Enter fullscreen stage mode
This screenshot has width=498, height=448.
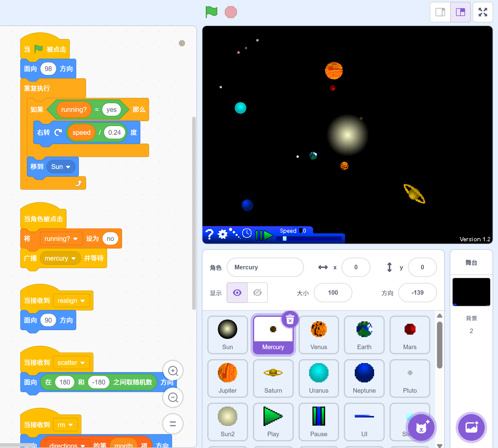click(x=483, y=12)
